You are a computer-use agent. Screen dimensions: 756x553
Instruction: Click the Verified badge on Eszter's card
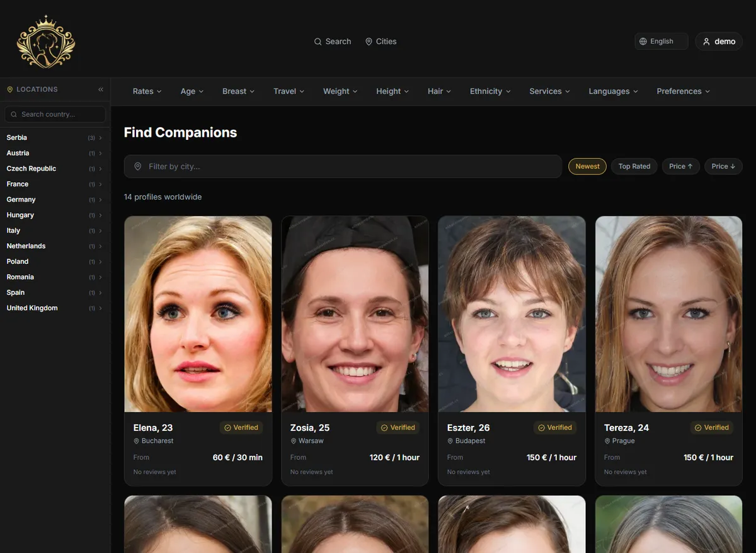(554, 428)
